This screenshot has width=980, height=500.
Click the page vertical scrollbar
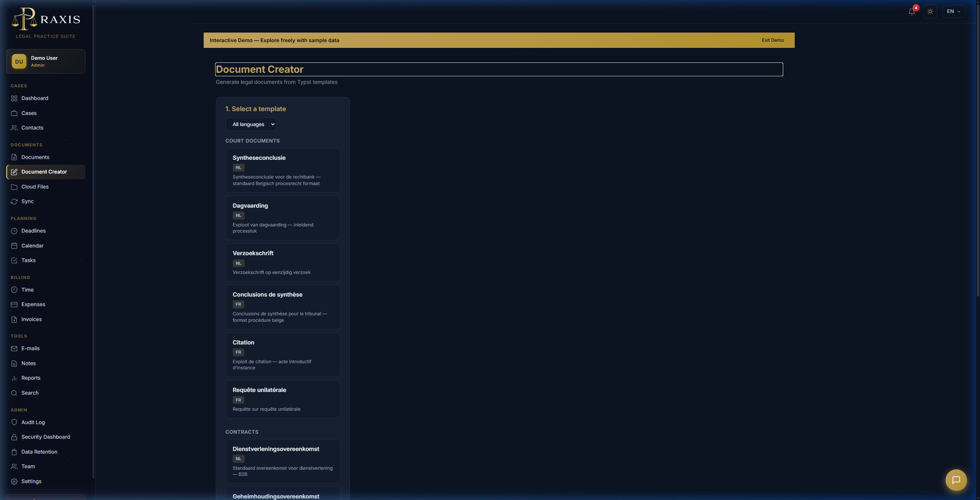(978, 149)
